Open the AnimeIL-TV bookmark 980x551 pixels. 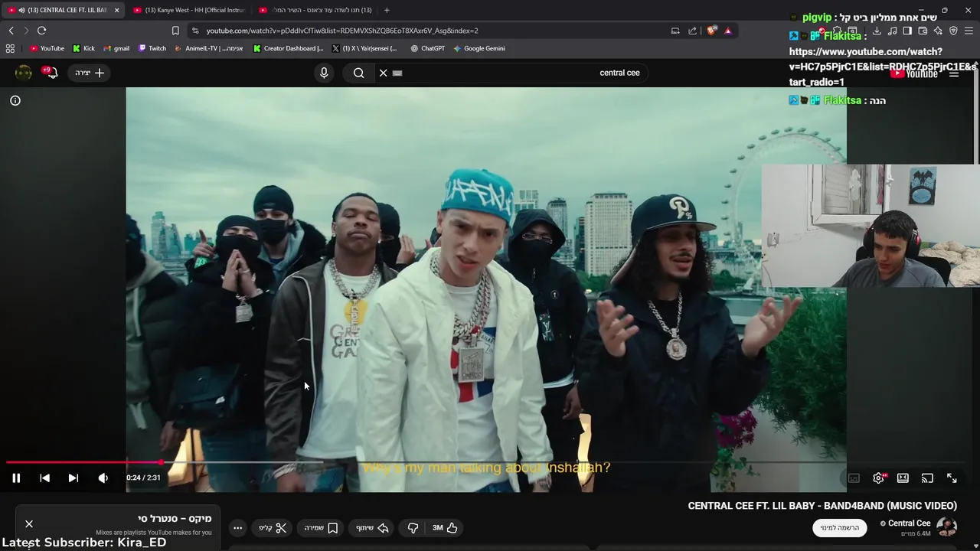pos(208,48)
